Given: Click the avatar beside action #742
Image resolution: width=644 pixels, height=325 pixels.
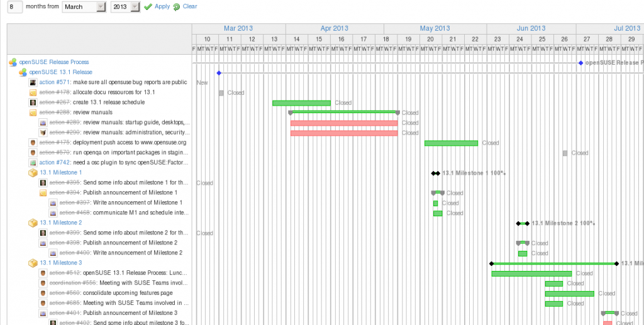Looking at the screenshot, I should (x=33, y=162).
